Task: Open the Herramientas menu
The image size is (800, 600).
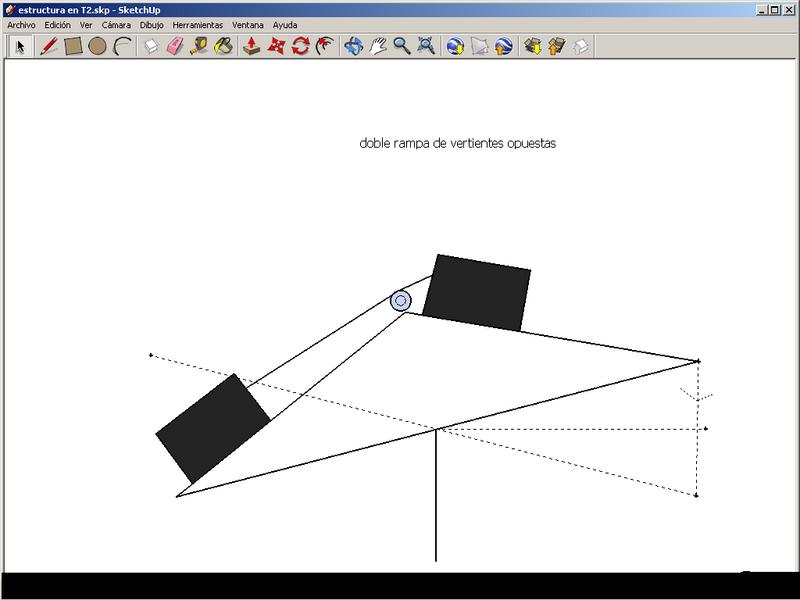Action: click(x=198, y=24)
